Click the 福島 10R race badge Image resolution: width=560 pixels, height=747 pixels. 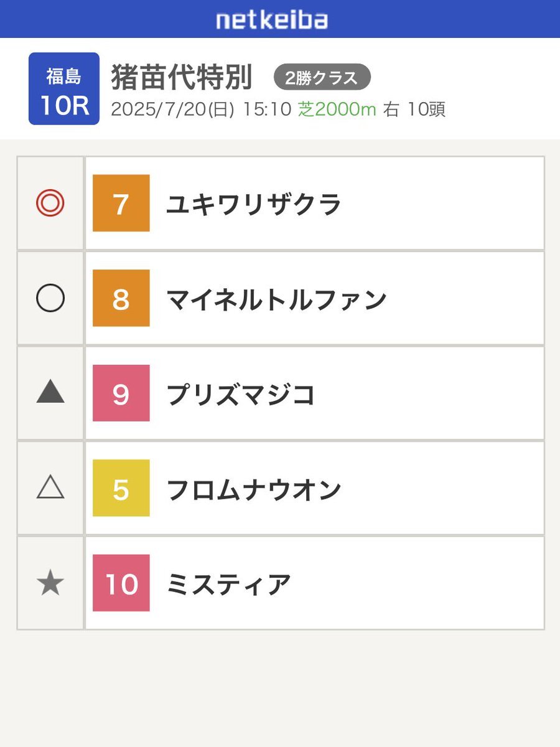64,88
